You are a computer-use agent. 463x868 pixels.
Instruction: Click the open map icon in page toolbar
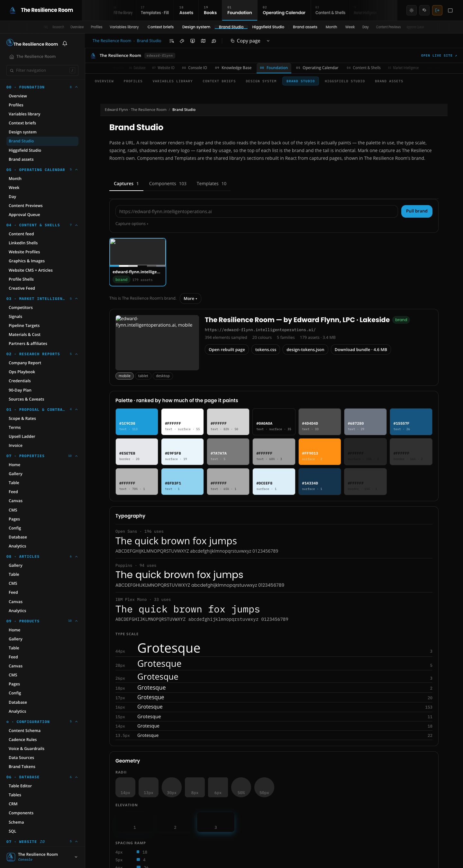[203, 41]
